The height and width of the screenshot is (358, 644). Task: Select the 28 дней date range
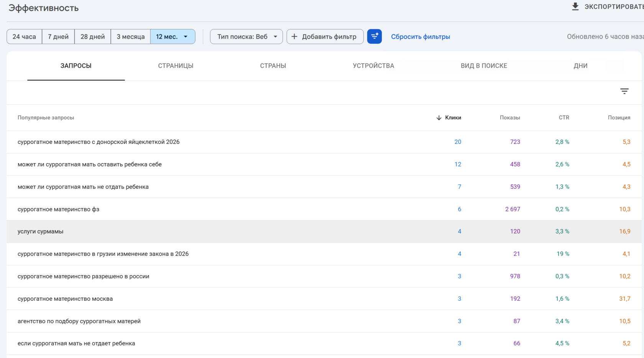pyautogui.click(x=92, y=36)
